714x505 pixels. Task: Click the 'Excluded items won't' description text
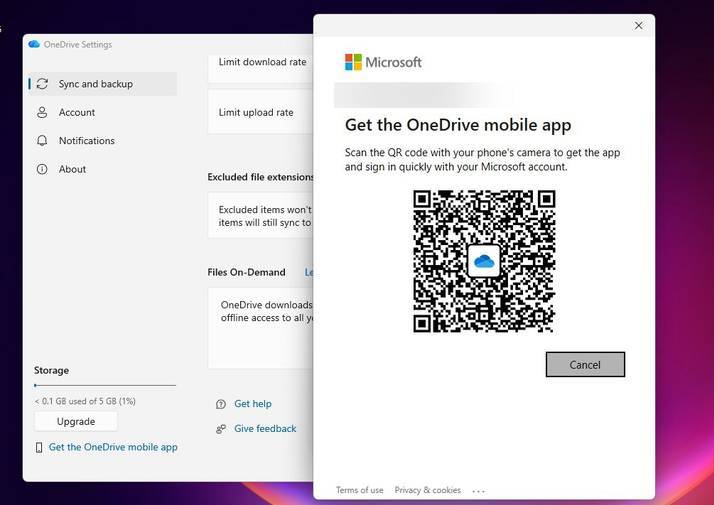(x=265, y=216)
